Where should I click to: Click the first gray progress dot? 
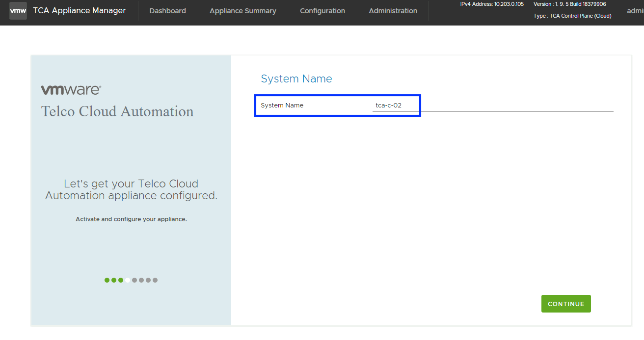click(134, 280)
